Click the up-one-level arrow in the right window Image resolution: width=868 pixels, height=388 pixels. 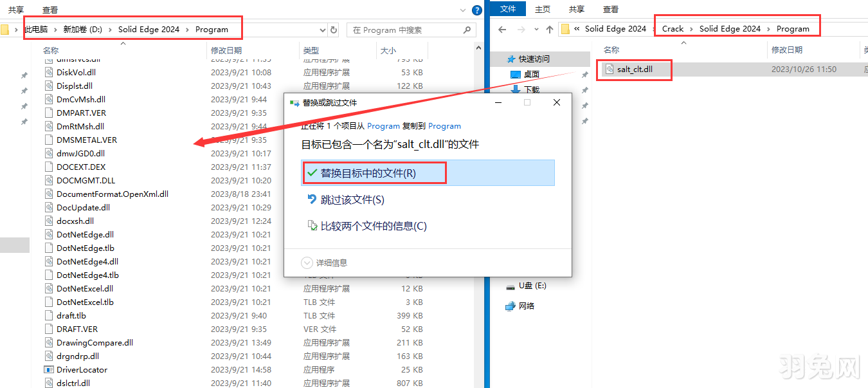[548, 29]
